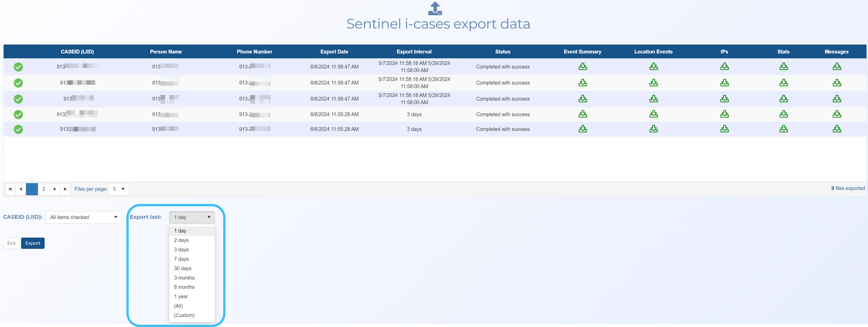
Task: Download Messages file in fifth row
Action: [836, 129]
